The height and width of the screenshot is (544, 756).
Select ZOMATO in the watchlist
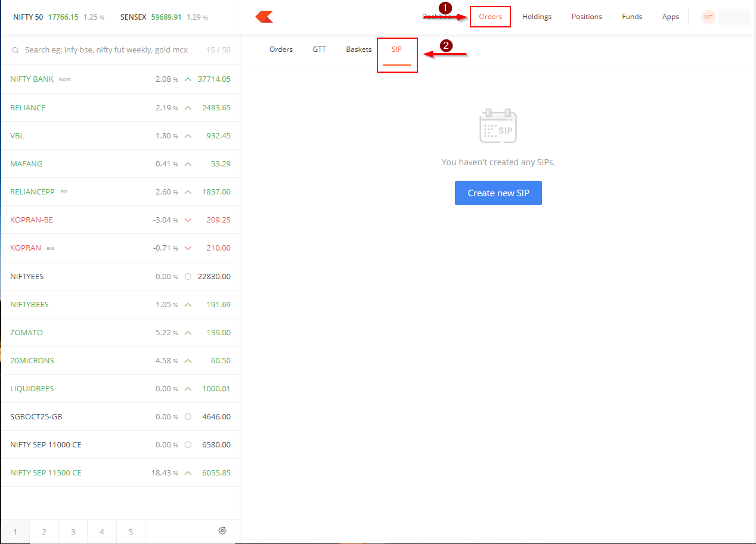120,332
